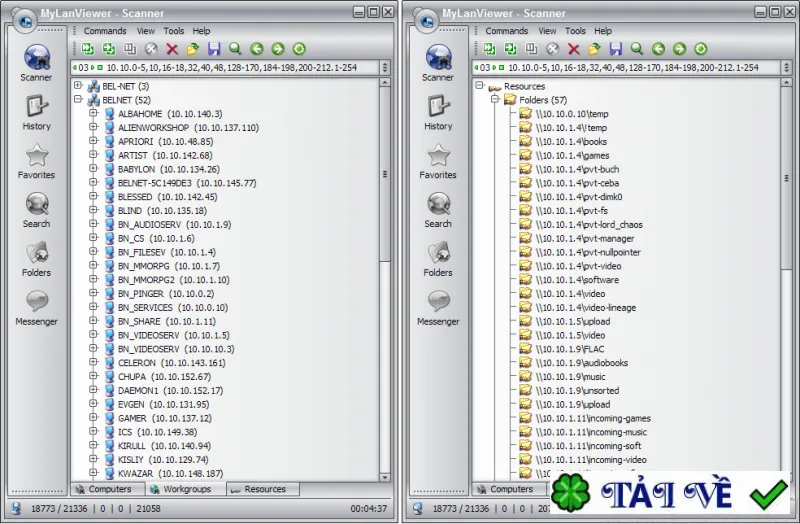Click blue save disk icon in left toolbar
800x524 pixels.
214,49
